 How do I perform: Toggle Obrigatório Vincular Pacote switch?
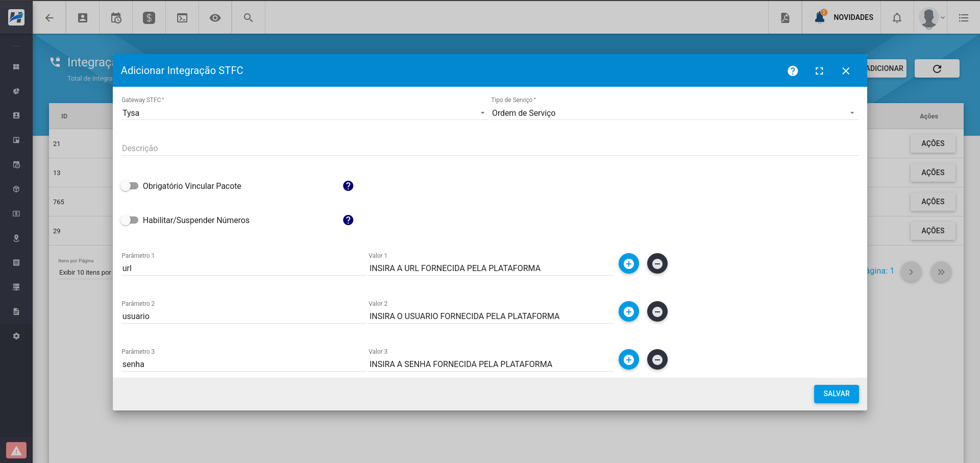(x=130, y=186)
